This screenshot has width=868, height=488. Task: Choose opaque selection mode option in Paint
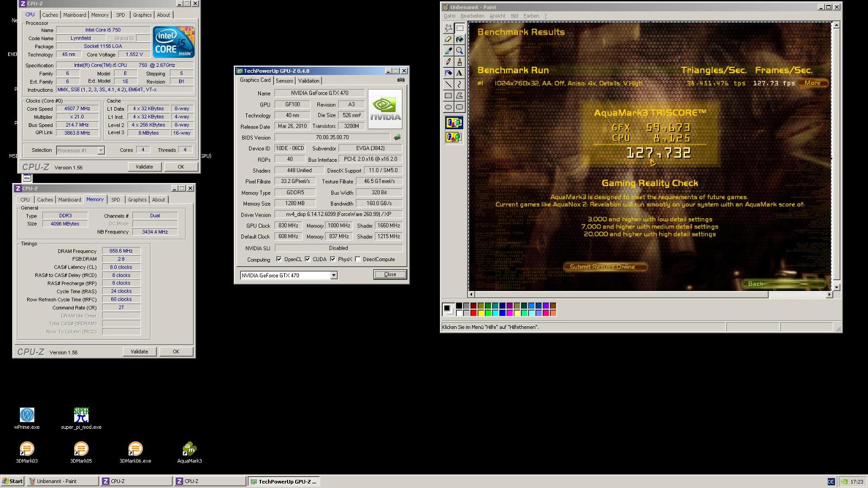point(454,123)
